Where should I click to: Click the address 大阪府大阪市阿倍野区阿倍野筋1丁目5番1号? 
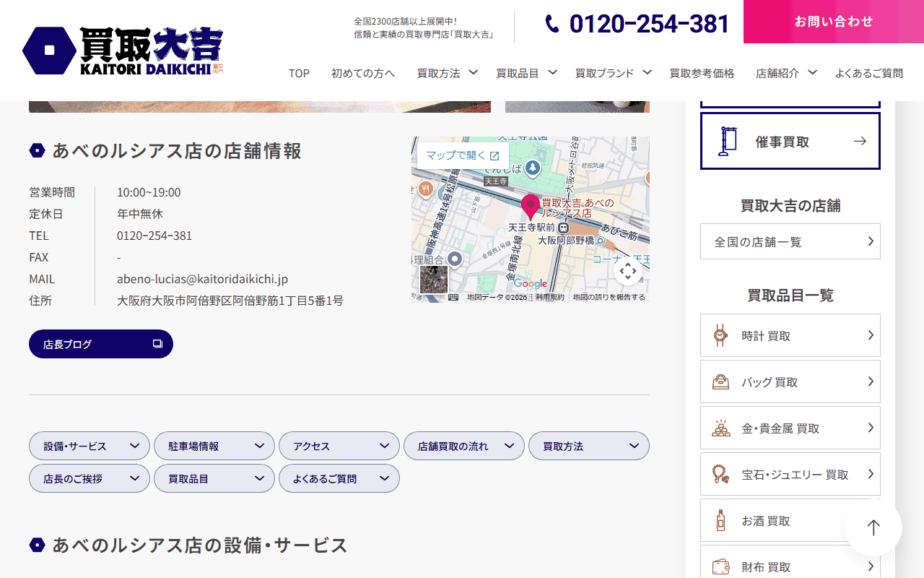click(230, 301)
